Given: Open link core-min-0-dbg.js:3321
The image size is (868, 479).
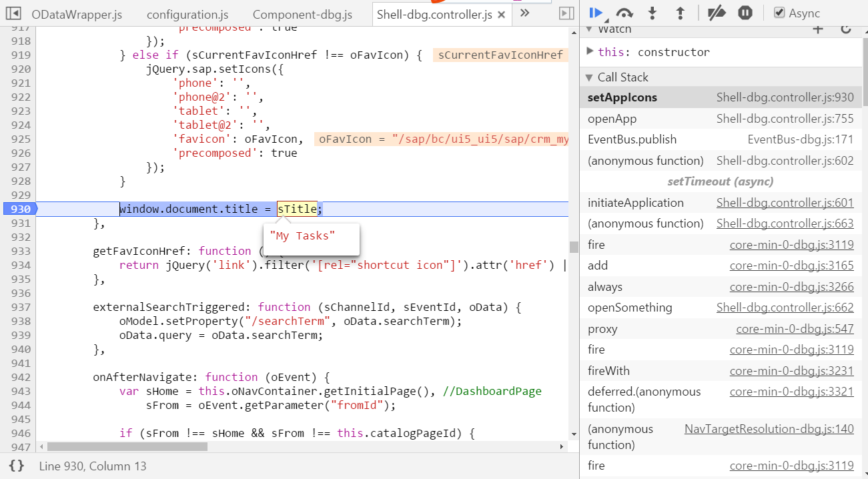Looking at the screenshot, I should point(792,392).
